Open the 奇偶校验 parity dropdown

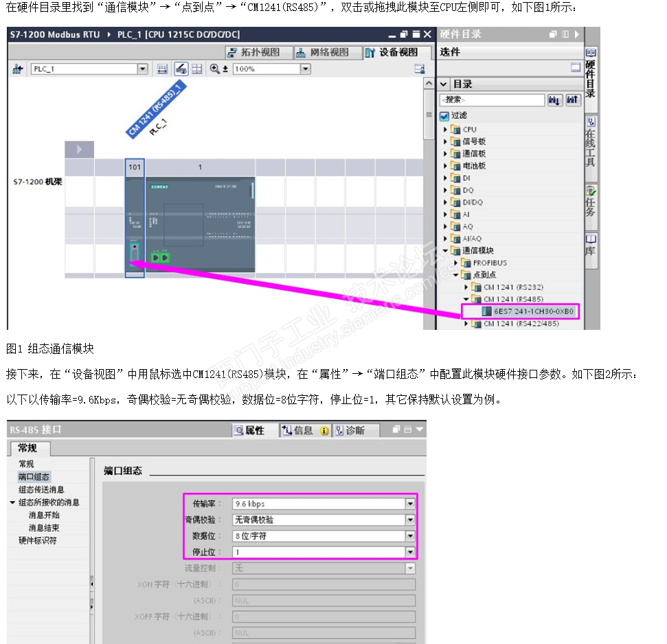(410, 520)
